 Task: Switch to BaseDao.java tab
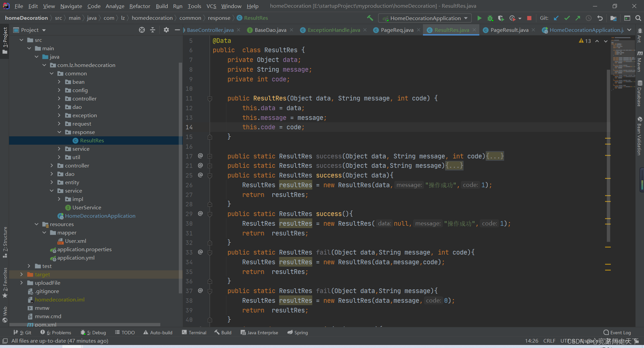tap(270, 30)
